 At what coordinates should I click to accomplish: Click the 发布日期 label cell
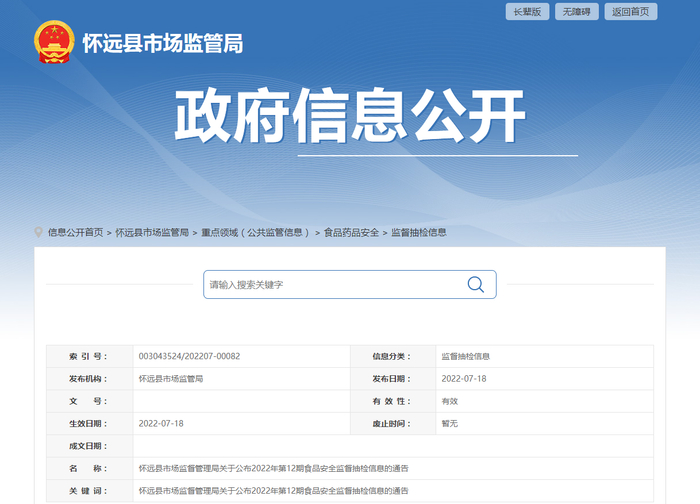pos(393,379)
